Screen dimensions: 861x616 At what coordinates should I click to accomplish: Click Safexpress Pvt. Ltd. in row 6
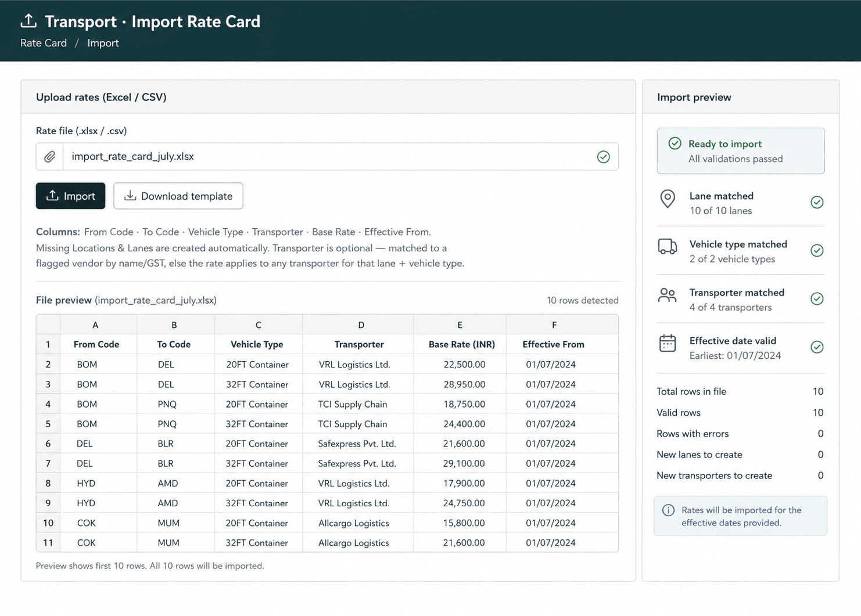(x=357, y=444)
